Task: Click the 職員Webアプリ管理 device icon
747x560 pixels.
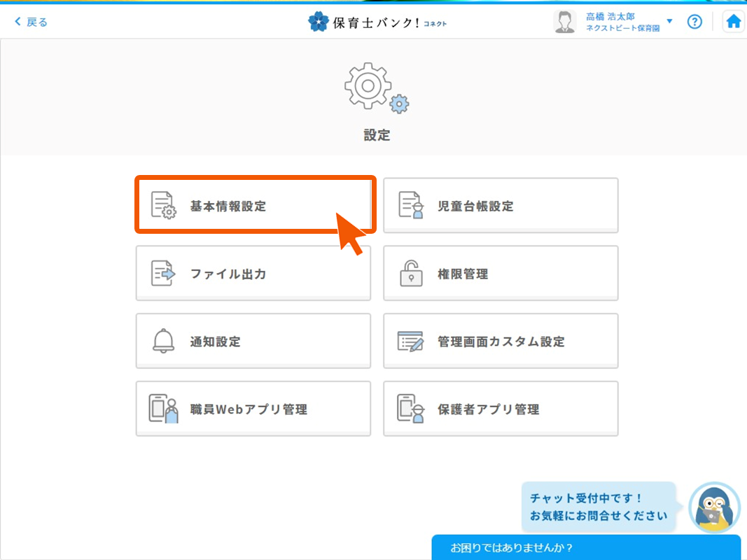Action: (x=163, y=409)
